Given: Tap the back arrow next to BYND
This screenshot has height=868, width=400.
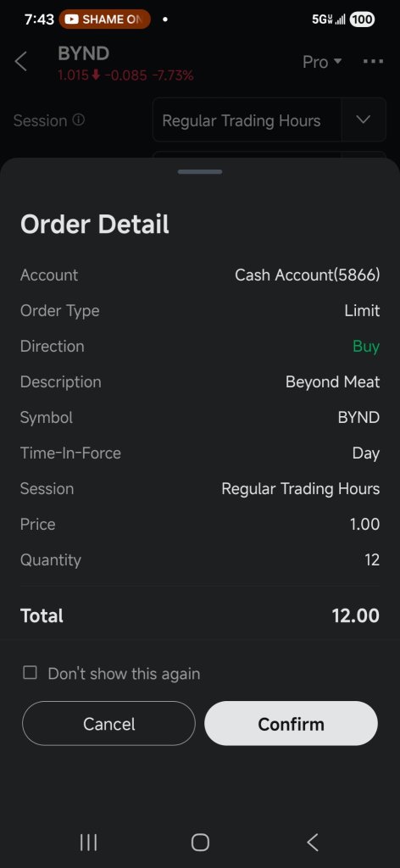Looking at the screenshot, I should [x=21, y=62].
